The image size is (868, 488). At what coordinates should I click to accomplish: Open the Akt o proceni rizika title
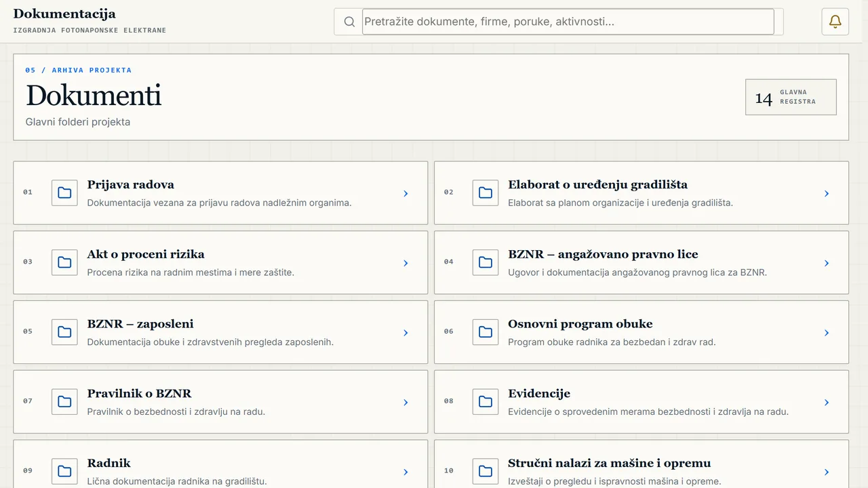tap(146, 254)
